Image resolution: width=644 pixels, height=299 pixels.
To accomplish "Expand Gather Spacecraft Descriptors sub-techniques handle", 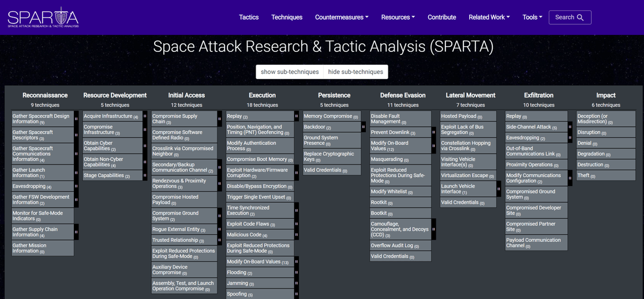I will coord(76,134).
